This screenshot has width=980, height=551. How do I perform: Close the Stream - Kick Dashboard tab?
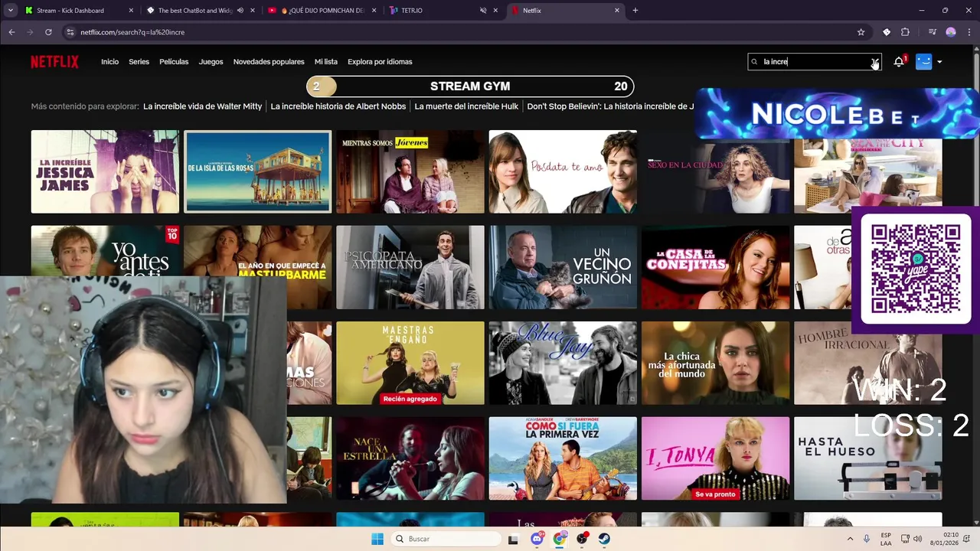pyautogui.click(x=131, y=11)
